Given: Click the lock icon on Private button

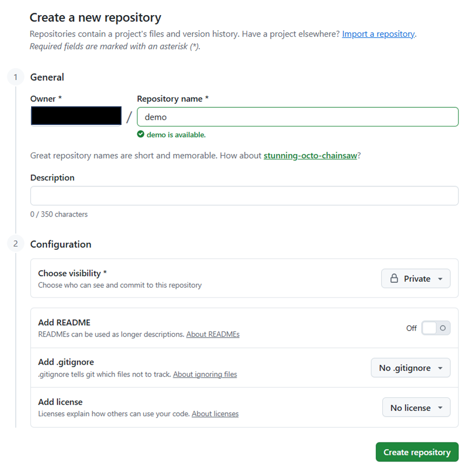Looking at the screenshot, I should [394, 279].
